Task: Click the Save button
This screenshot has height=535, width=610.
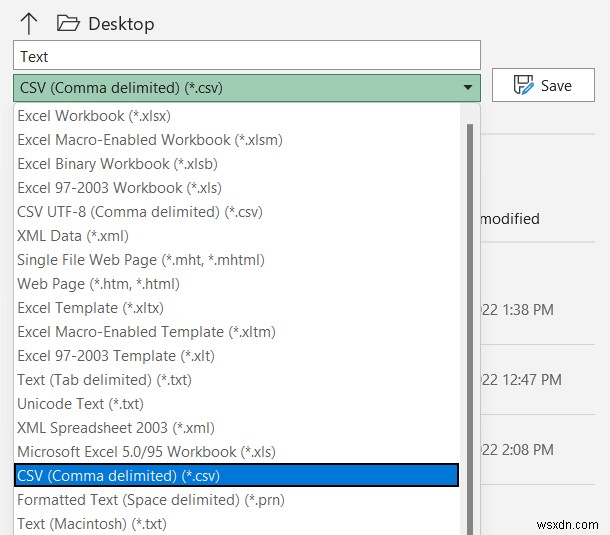Action: [x=543, y=85]
